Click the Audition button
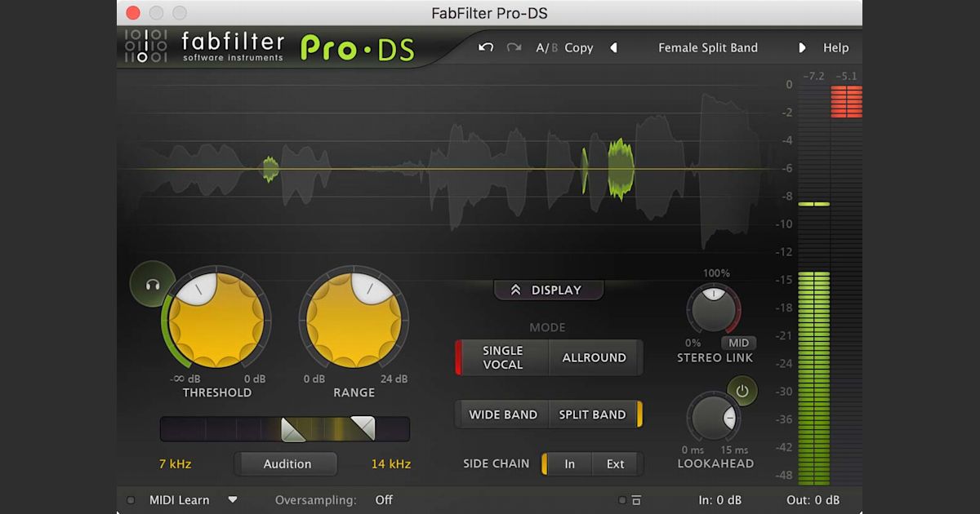980x514 pixels. [x=285, y=463]
